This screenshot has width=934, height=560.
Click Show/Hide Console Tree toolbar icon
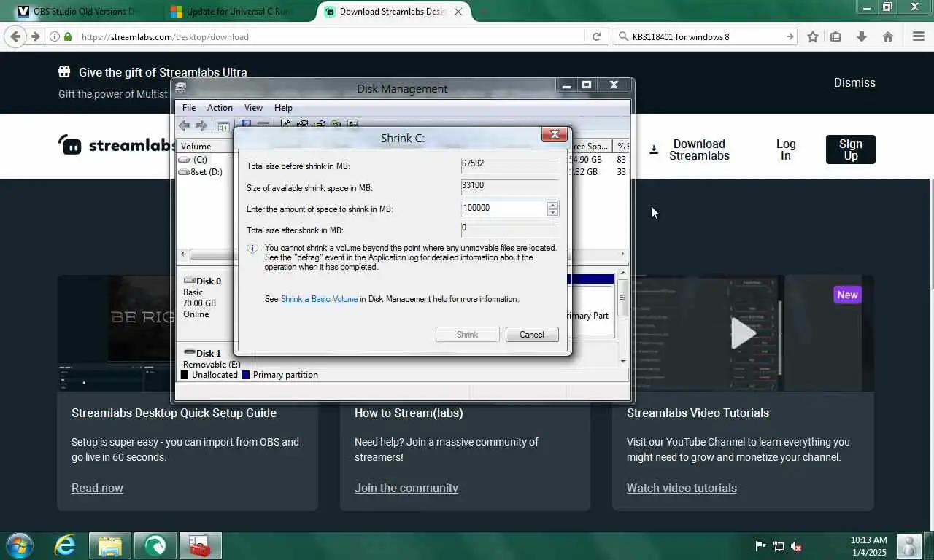tap(224, 125)
